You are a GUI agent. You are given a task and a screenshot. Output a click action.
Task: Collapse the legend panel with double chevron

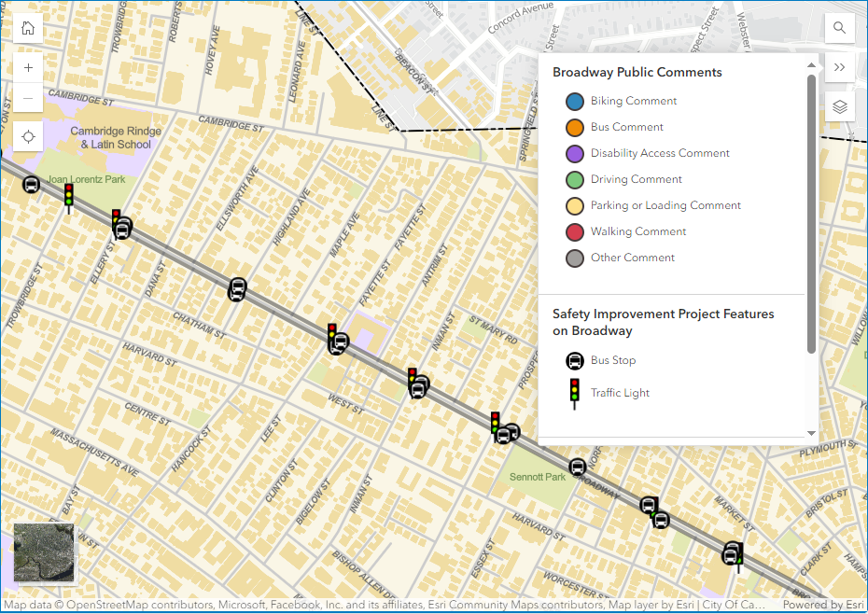839,67
